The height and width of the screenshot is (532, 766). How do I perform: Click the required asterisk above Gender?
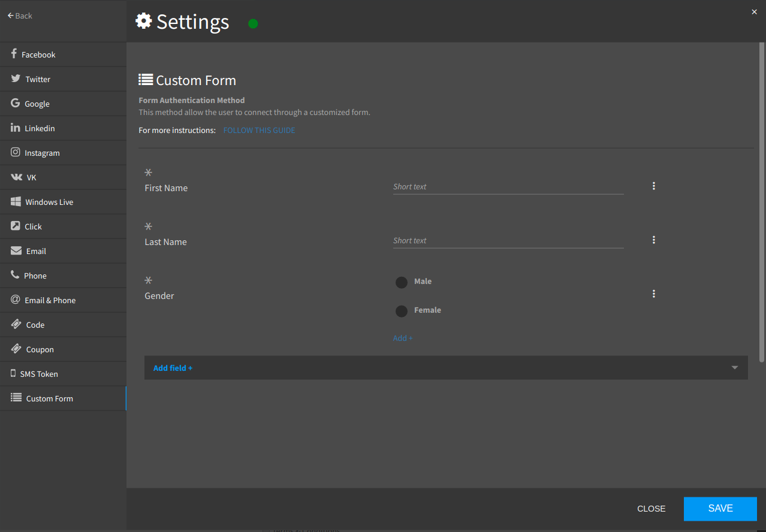click(149, 280)
